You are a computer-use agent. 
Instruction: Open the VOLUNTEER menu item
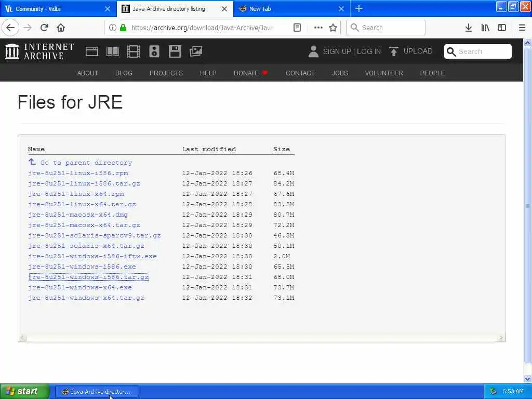pyautogui.click(x=384, y=73)
